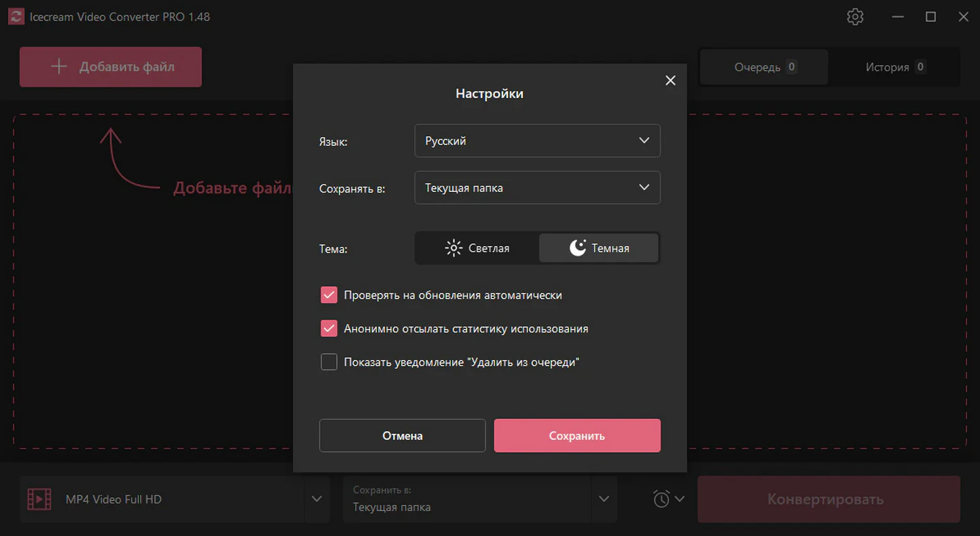Click the Сохранить button

577,436
